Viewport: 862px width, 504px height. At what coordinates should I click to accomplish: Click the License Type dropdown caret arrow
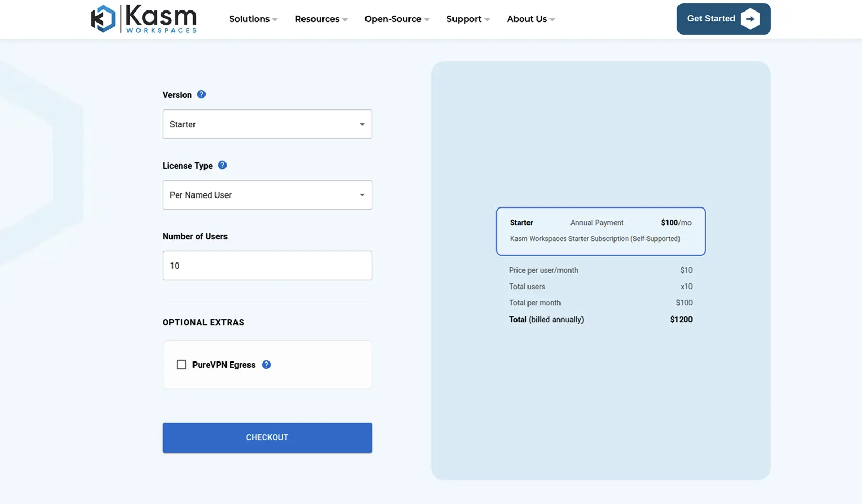click(362, 195)
